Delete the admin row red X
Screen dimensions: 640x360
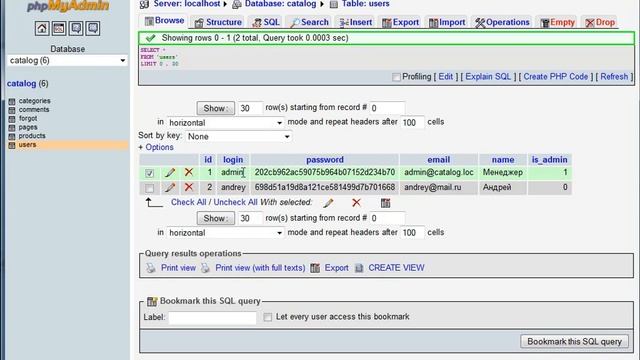[189, 172]
